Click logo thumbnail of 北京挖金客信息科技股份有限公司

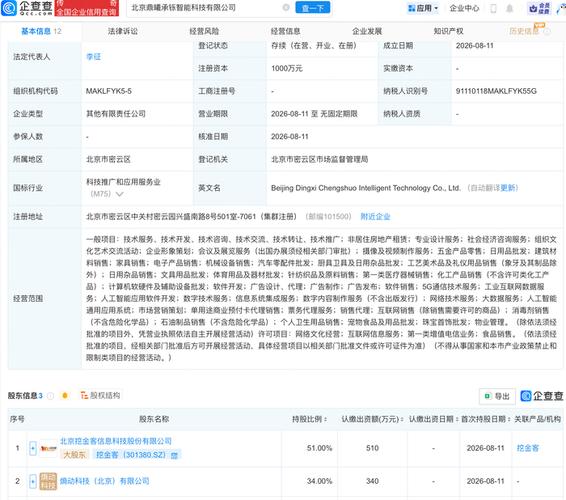[48, 448]
